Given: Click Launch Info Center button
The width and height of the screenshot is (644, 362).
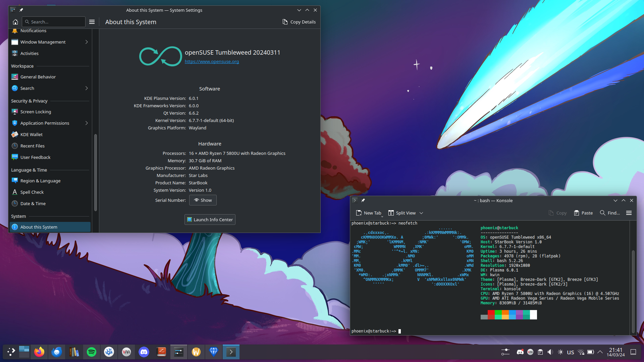Looking at the screenshot, I should [210, 220].
